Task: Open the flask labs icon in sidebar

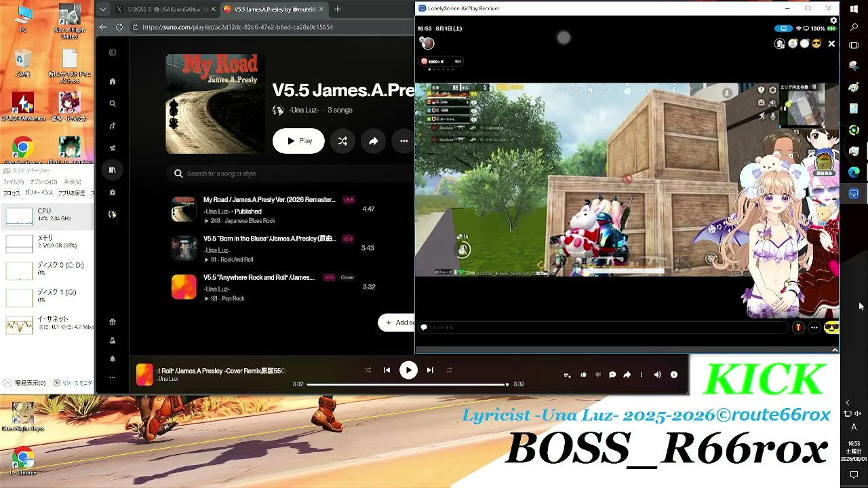Action: [x=113, y=340]
